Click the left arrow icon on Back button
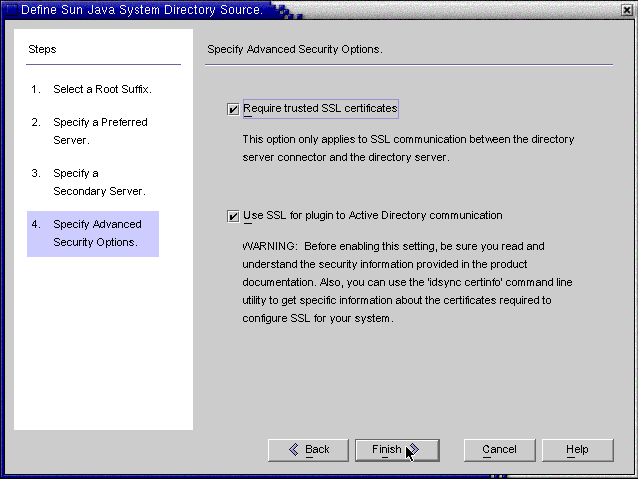Screen dimensions: 638x479 pos(293,449)
